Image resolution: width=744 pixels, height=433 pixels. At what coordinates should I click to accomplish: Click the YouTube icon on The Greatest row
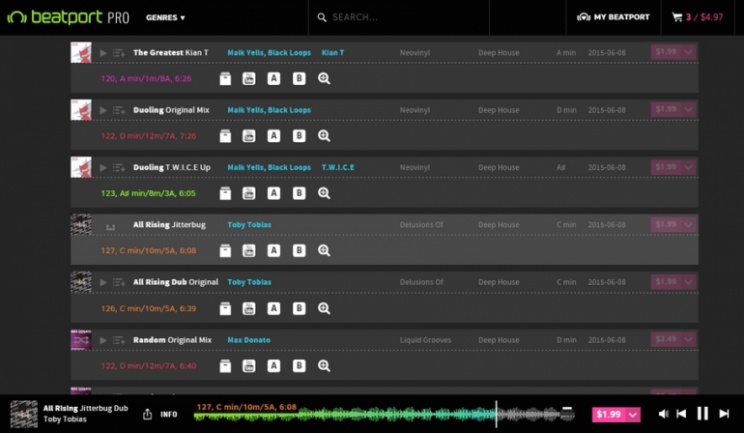(x=249, y=79)
